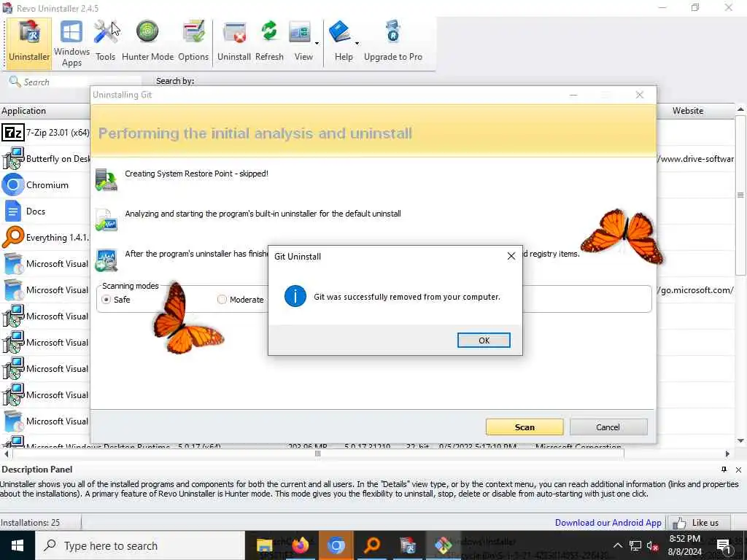Click the Like us button
Viewport: 747px width, 560px height.
699,522
